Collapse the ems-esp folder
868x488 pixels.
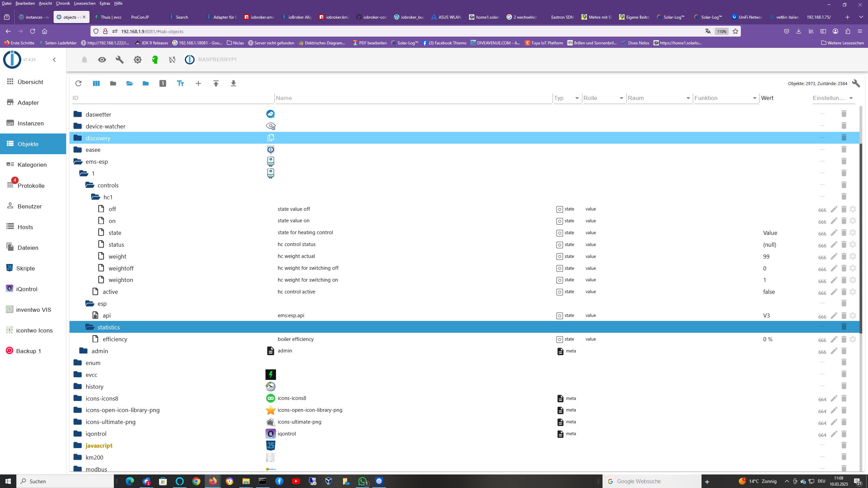(78, 162)
